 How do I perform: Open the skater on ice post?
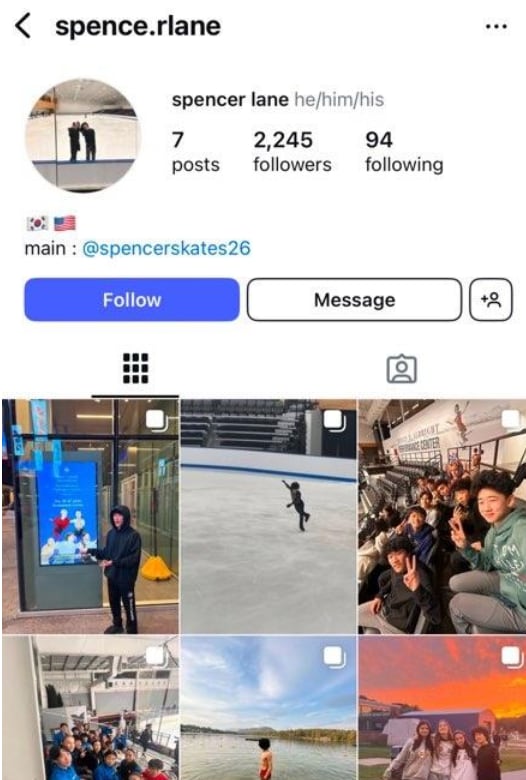[x=268, y=516]
